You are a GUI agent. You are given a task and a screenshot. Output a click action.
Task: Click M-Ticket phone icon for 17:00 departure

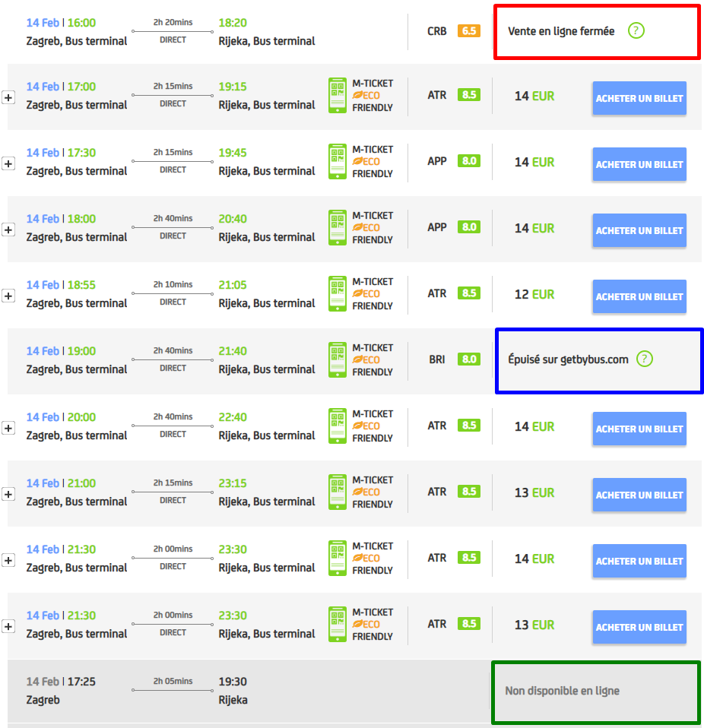(337, 95)
